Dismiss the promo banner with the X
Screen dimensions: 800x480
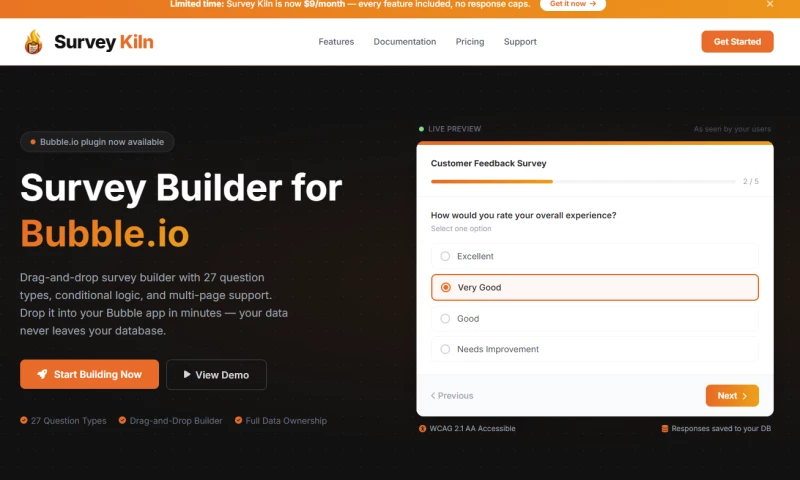(x=770, y=4)
